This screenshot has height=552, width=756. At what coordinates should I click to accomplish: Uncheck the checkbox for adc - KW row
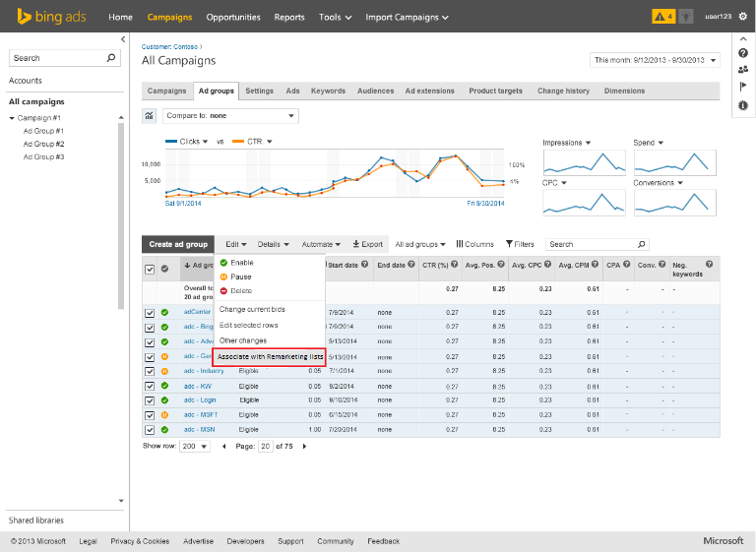click(150, 386)
